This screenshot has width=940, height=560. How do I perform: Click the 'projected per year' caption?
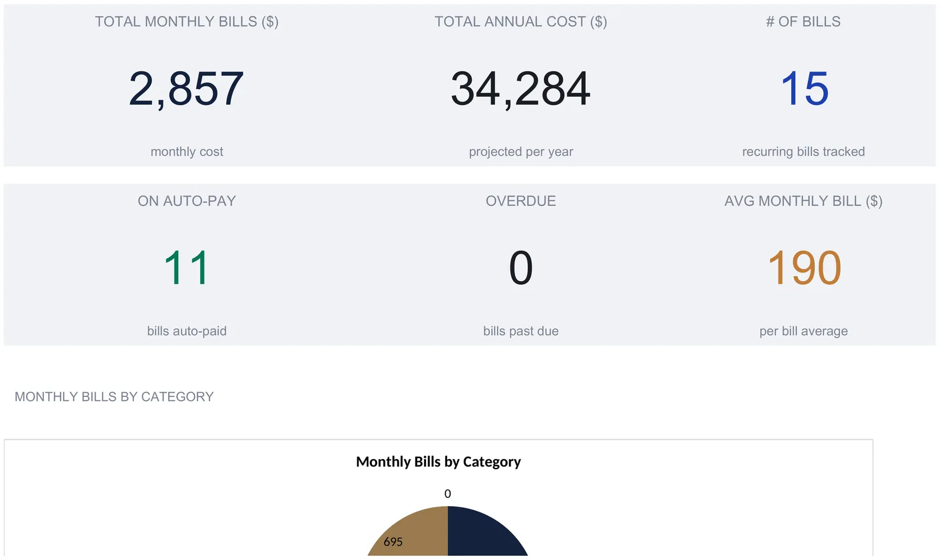[521, 151]
